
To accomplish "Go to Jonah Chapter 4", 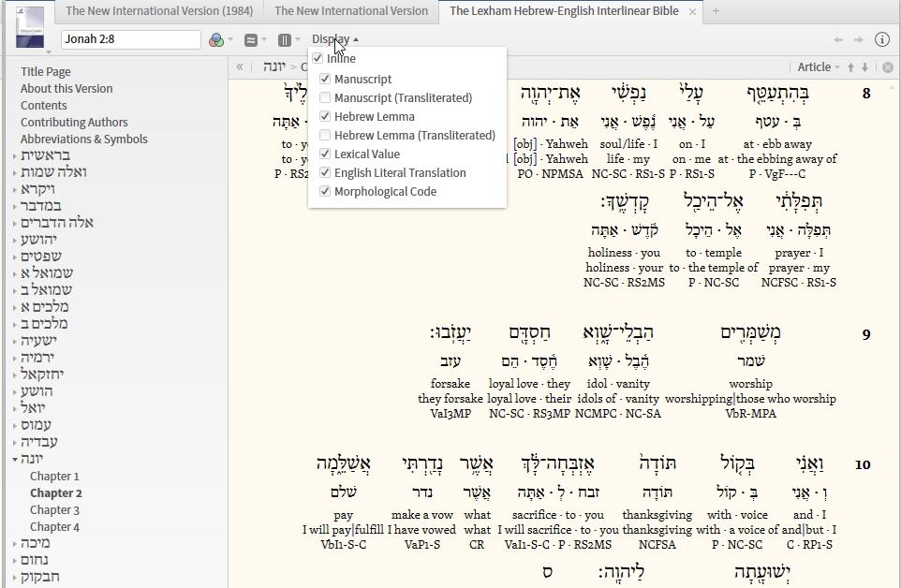I will [x=54, y=527].
